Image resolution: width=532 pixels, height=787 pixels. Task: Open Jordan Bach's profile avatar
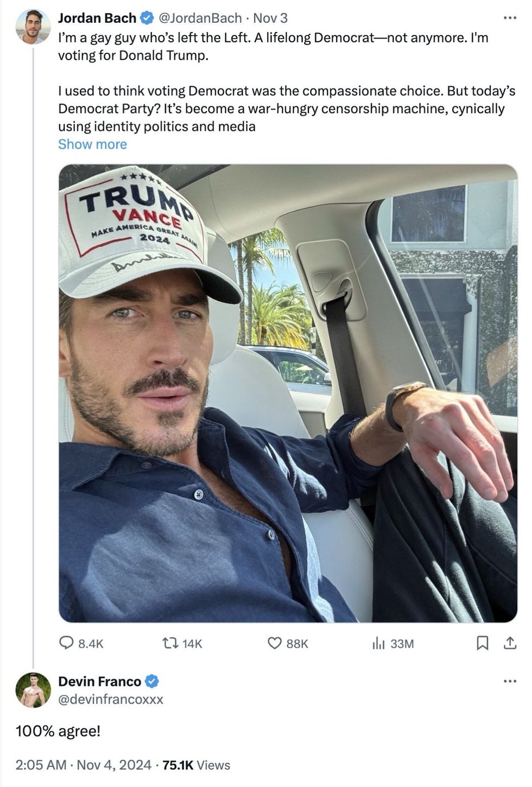pyautogui.click(x=33, y=27)
